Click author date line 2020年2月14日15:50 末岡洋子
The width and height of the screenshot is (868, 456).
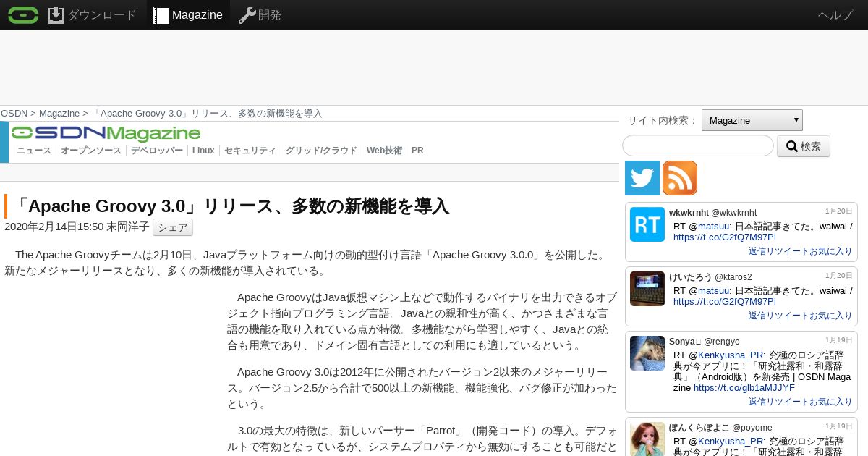coord(77,227)
